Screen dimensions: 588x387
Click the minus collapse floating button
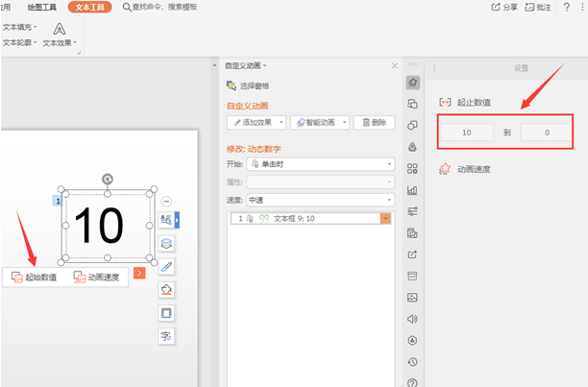pyautogui.click(x=166, y=201)
